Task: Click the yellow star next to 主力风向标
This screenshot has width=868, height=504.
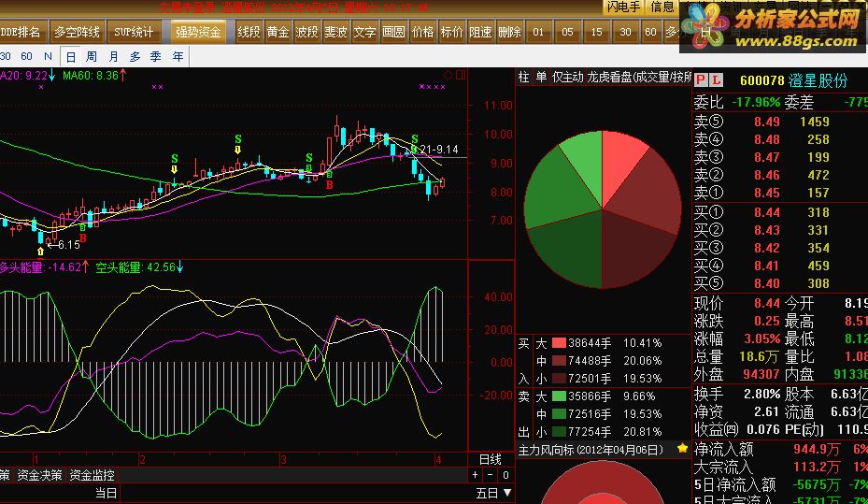Action: 682,448
